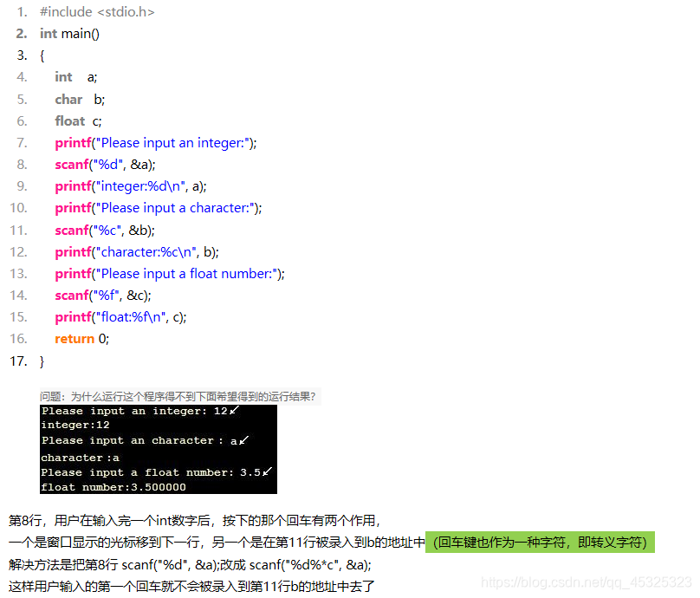
Task: Click terminal line 'float number:3.500000'
Action: coord(113,487)
